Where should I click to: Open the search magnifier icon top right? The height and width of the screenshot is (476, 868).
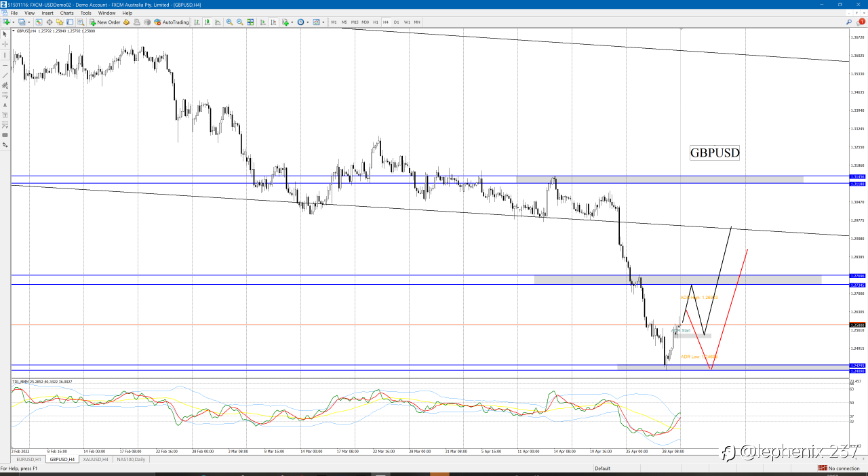click(x=849, y=22)
